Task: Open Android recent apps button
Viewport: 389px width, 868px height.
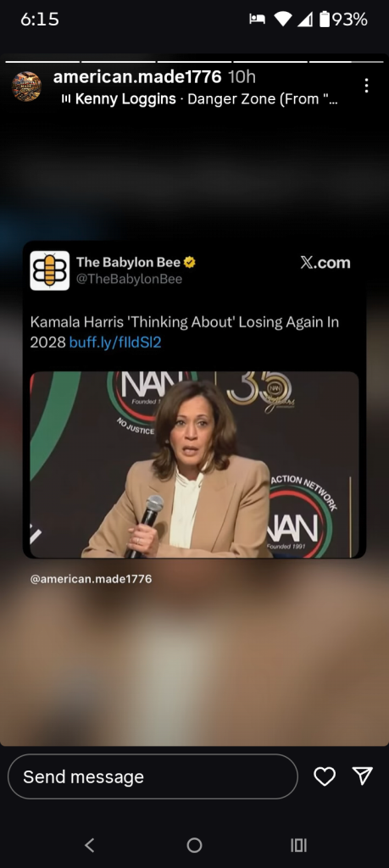Action: click(x=299, y=845)
